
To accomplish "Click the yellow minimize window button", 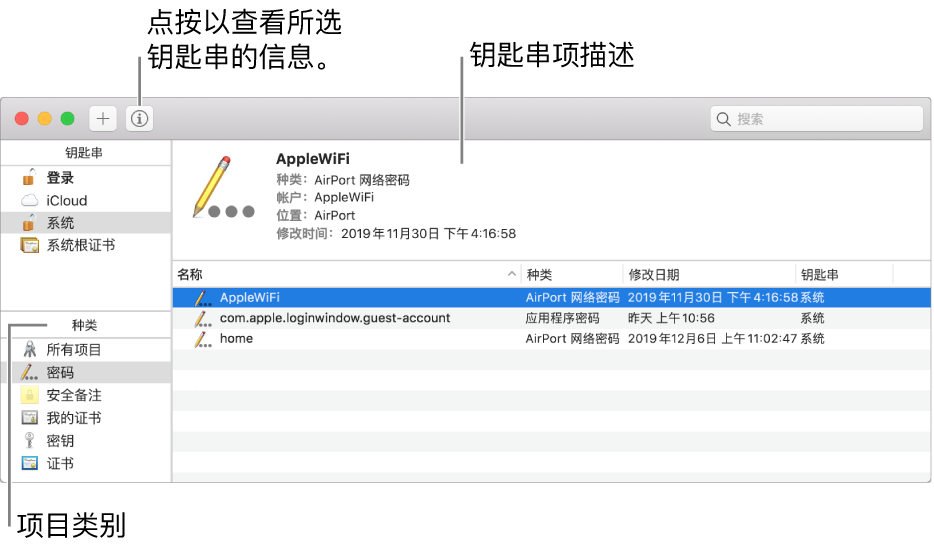I will (x=45, y=119).
